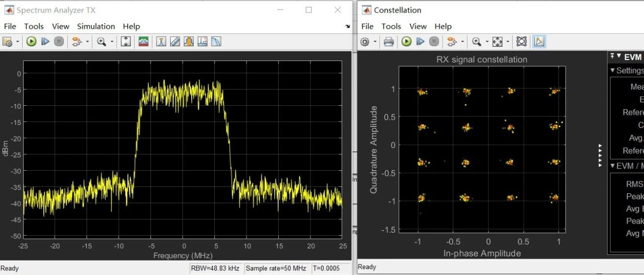Open Simulation menu in Spectrum Analyzer
The height and width of the screenshot is (275, 644).
click(96, 26)
